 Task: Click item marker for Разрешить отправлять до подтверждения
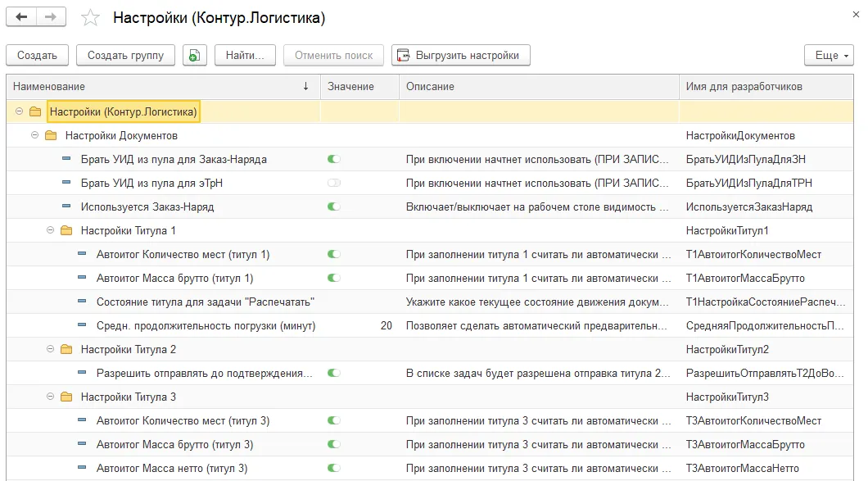[82, 373]
